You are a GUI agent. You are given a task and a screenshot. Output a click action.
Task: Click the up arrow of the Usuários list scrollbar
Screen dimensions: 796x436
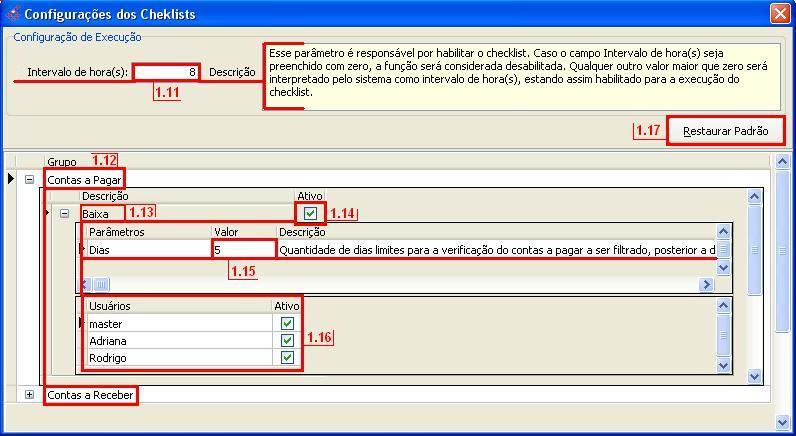coord(723,306)
